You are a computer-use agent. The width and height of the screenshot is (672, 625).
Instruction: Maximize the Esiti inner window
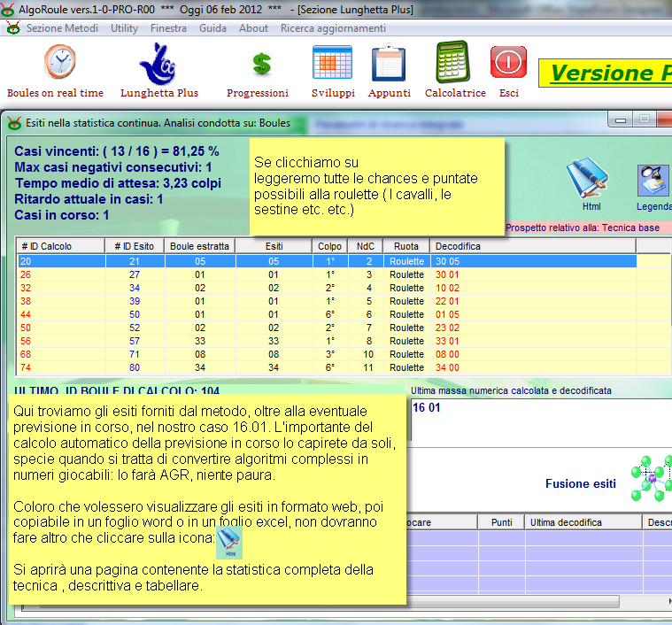(x=644, y=120)
